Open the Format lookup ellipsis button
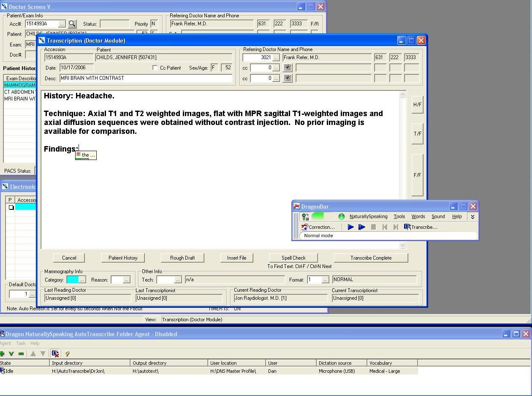 pos(325,280)
